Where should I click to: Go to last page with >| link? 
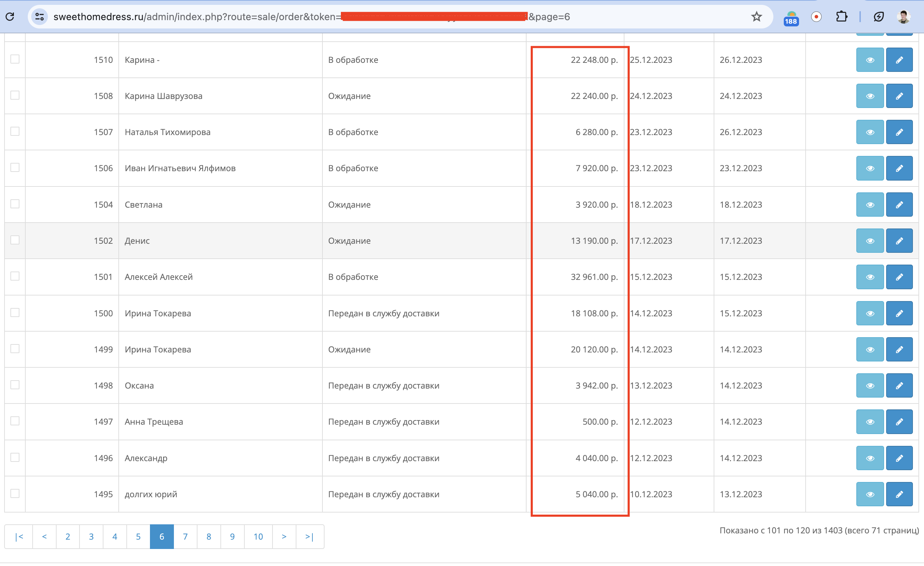(x=309, y=536)
